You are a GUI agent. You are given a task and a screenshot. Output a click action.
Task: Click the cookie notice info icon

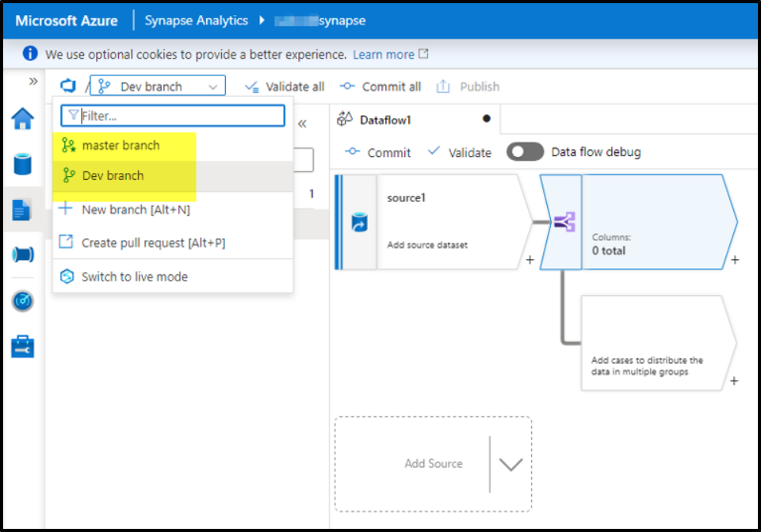coord(30,53)
